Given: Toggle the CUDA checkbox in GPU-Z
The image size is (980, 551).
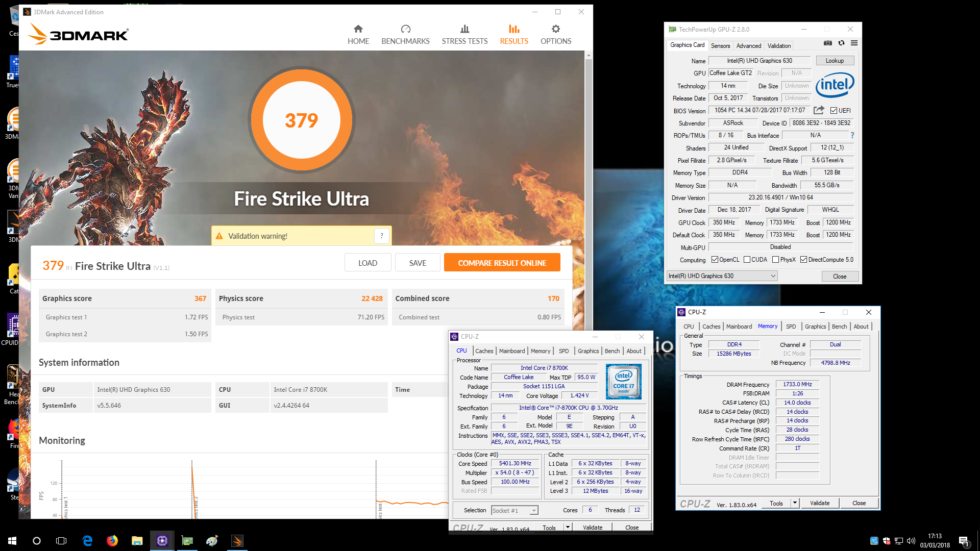Looking at the screenshot, I should point(747,260).
